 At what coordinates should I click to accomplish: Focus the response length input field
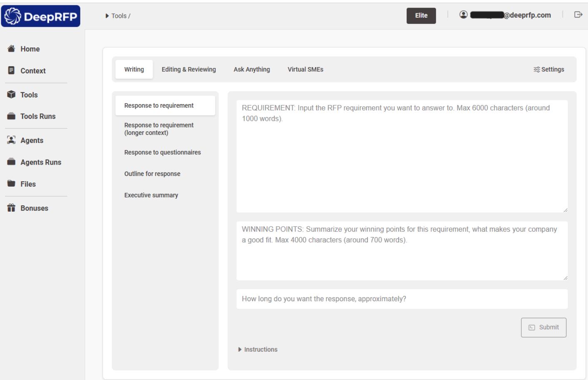tap(402, 299)
